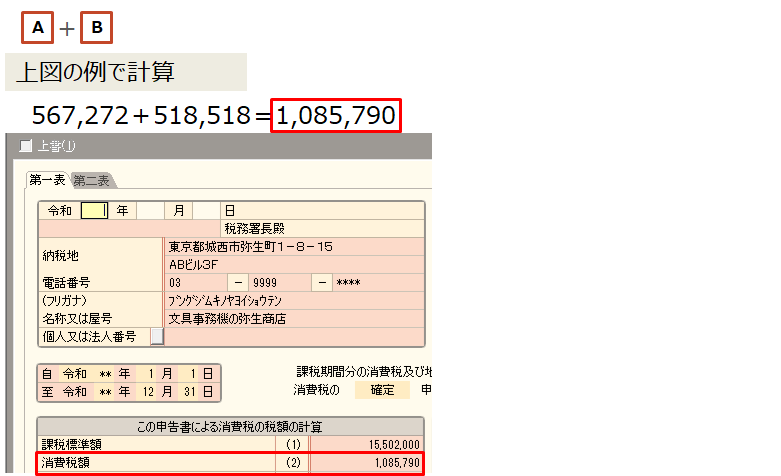The width and height of the screenshot is (781, 476).
Task: Click the end period month field 12
Action: [x=147, y=392]
